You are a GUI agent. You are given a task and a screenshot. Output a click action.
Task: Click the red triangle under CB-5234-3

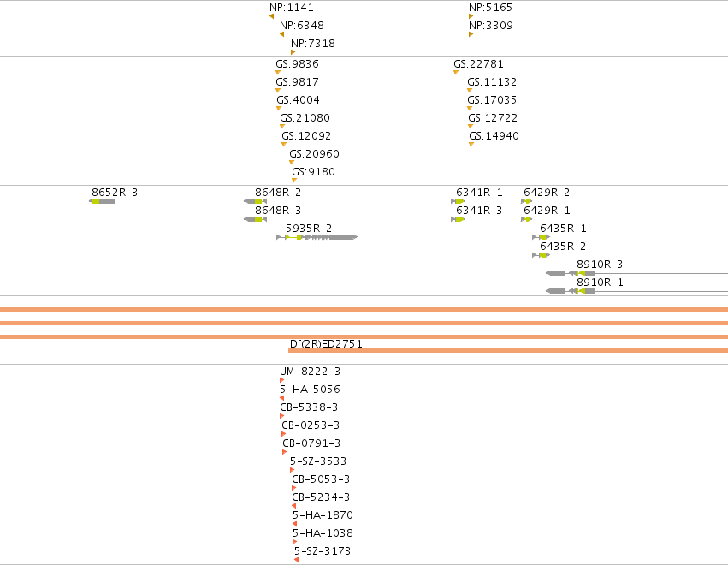click(294, 506)
